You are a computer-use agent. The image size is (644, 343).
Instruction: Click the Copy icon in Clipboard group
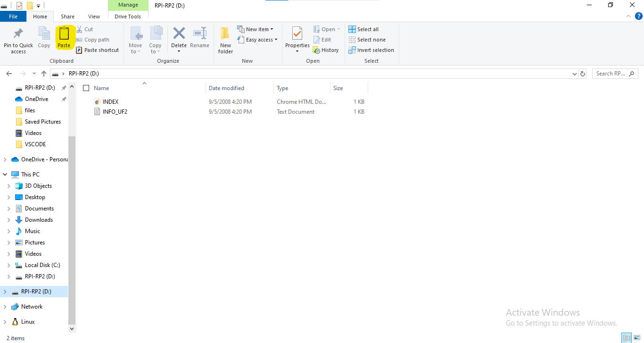44,33
